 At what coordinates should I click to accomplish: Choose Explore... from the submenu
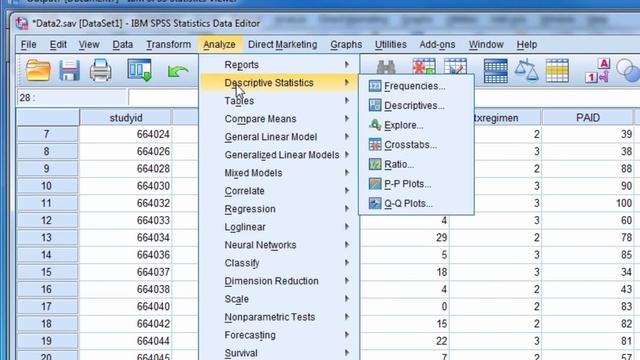[416, 125]
